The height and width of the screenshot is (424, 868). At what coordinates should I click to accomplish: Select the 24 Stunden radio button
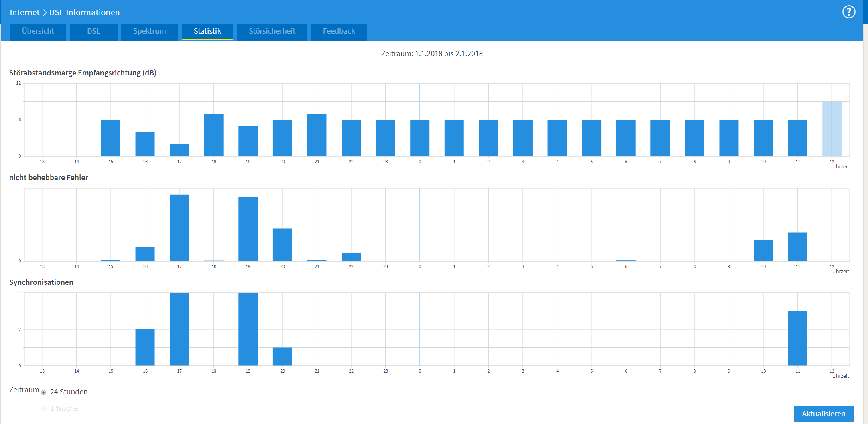coord(43,392)
